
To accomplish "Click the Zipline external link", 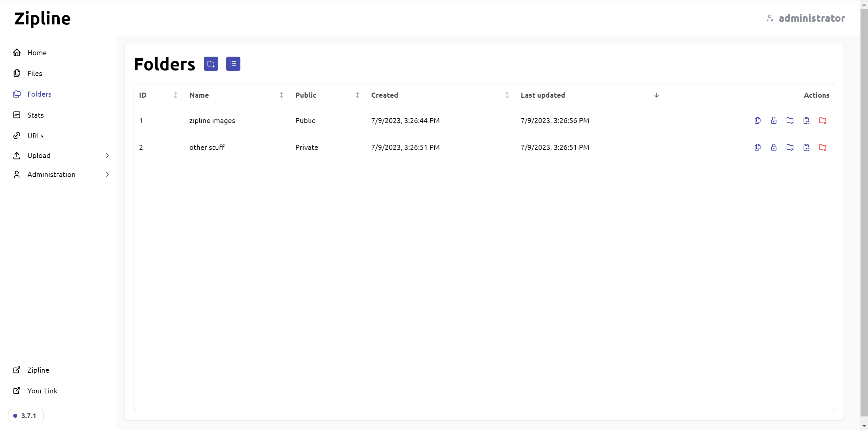I will coord(38,370).
